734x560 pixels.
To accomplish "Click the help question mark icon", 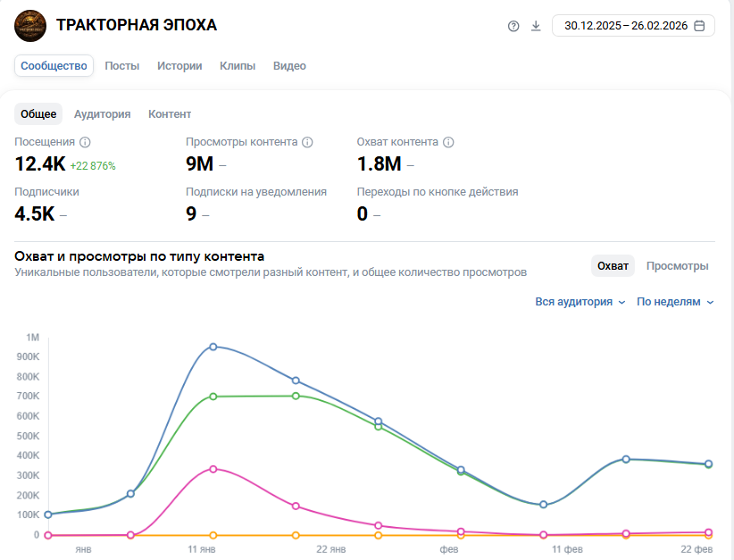I will (513, 26).
